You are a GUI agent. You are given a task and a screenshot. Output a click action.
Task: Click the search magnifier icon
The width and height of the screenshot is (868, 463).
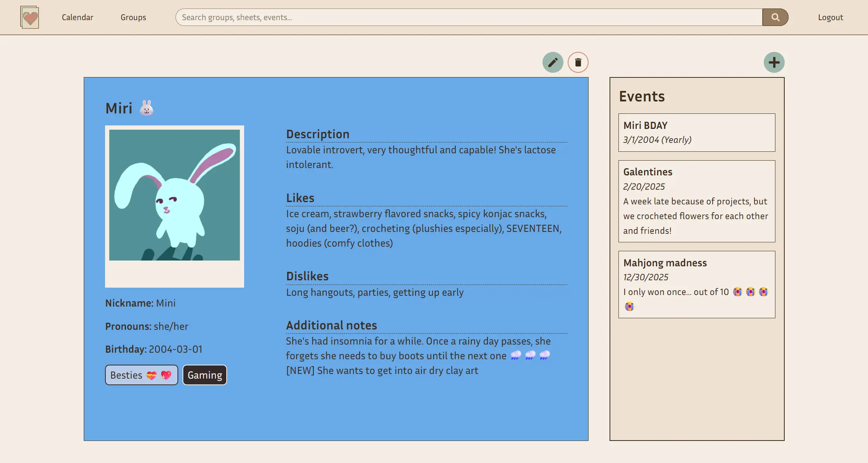[775, 17]
